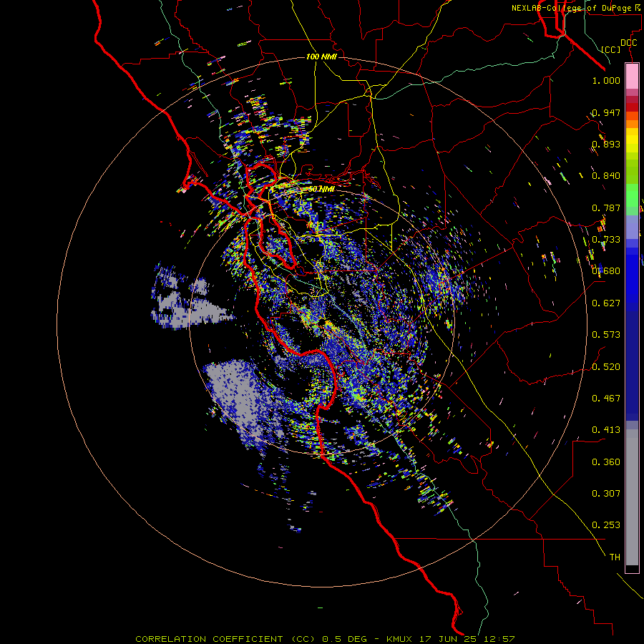The image size is (644, 644).
Task: Click the 0.787 legend value
Action: pyautogui.click(x=606, y=208)
